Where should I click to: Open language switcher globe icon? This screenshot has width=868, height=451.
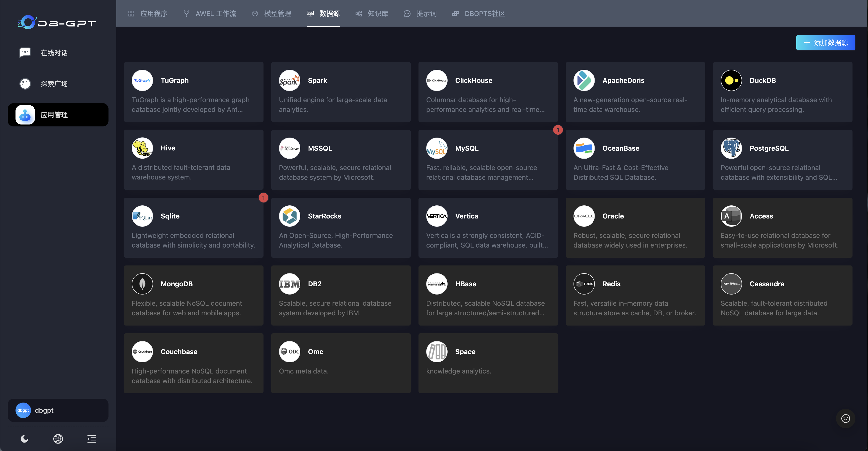coord(58,439)
